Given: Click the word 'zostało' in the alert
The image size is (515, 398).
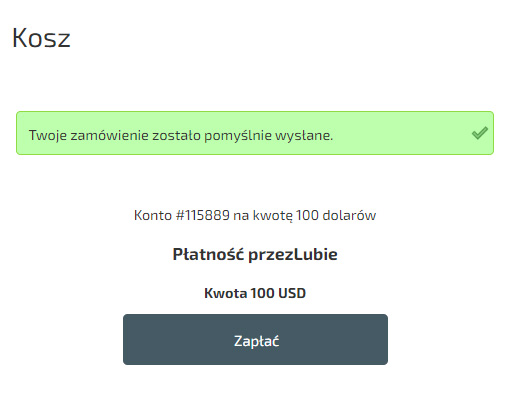Looking at the screenshot, I should (176, 135).
